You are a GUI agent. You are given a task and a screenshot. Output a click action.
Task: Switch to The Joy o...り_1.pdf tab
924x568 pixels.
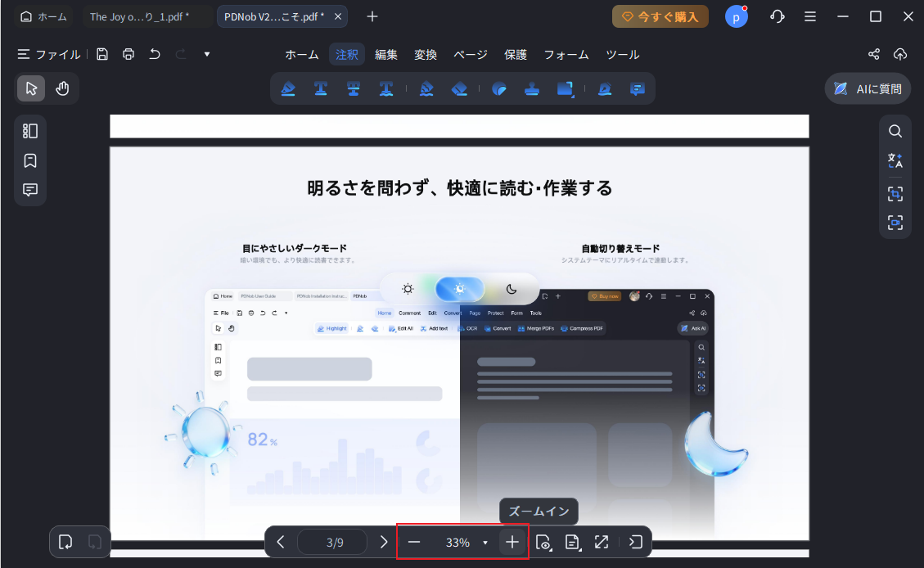[x=146, y=16]
